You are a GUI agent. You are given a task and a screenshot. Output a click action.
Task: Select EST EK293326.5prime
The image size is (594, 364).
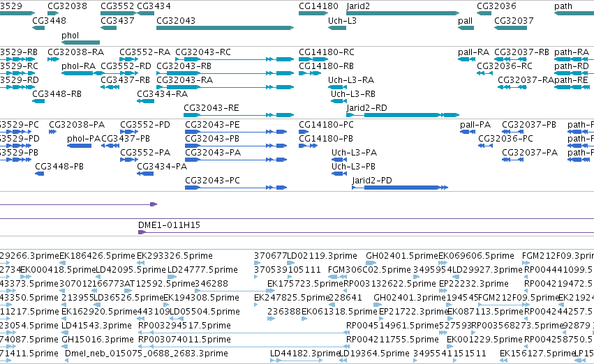(175, 256)
